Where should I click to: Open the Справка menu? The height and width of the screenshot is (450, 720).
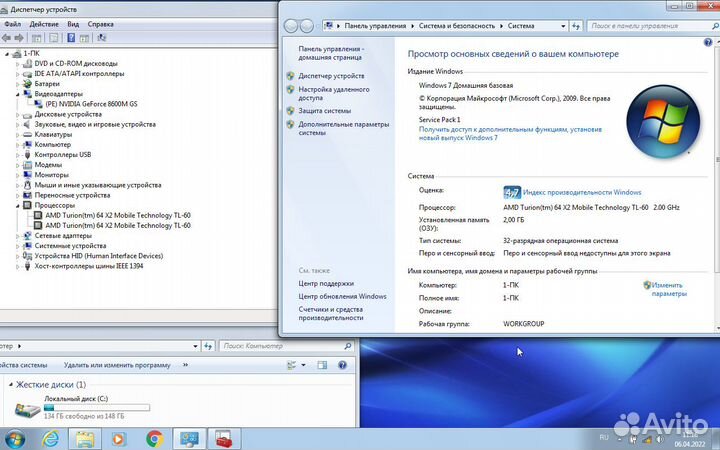click(x=100, y=24)
